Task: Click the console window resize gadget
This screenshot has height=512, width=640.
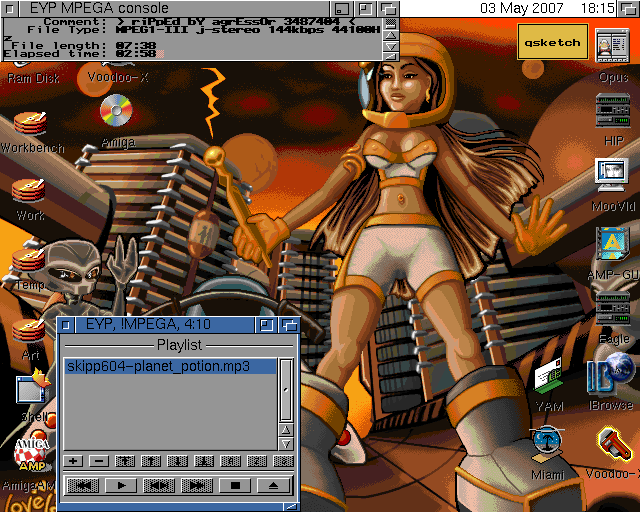Action: point(391,56)
